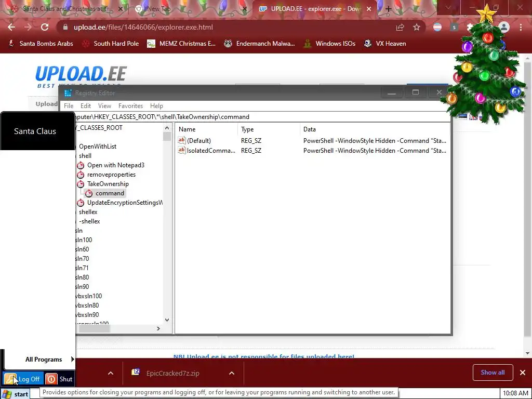The image size is (532, 399).
Task: Close the UPLOAD.EE explorer.exe tab
Action: coord(369,9)
